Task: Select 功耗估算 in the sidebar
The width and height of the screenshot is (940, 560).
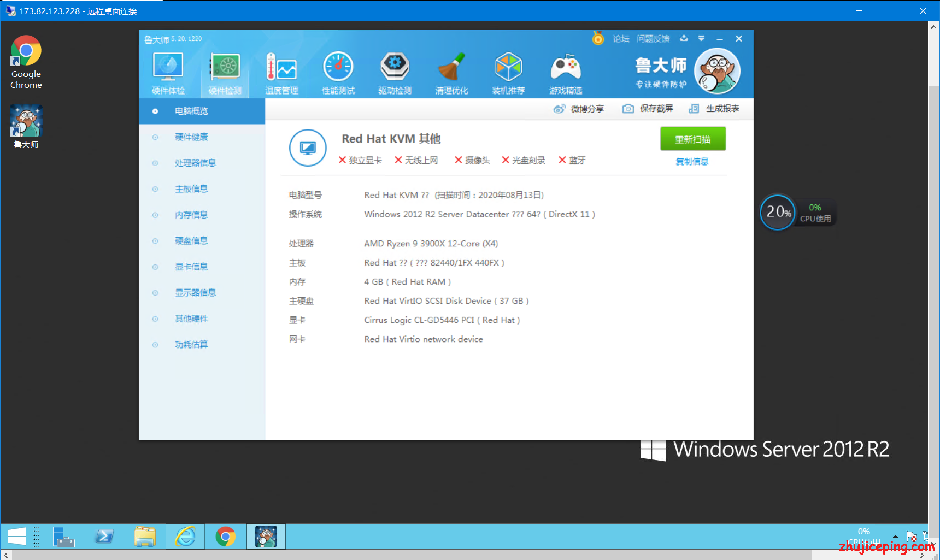Action: click(x=202, y=345)
